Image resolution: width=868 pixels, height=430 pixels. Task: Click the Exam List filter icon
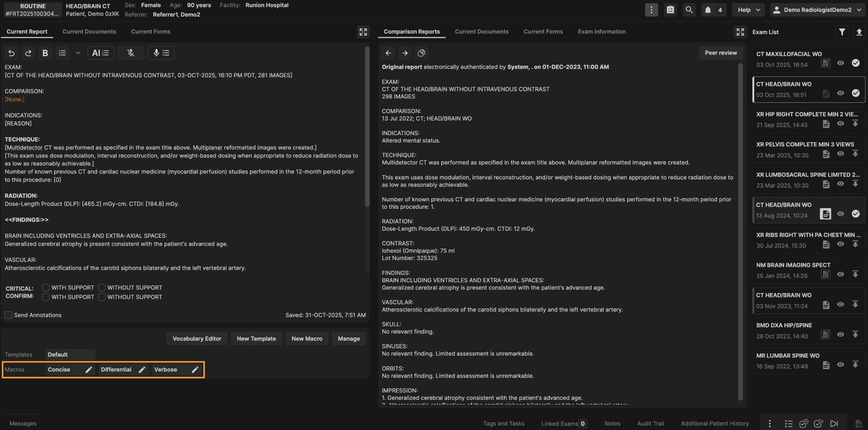tap(842, 32)
